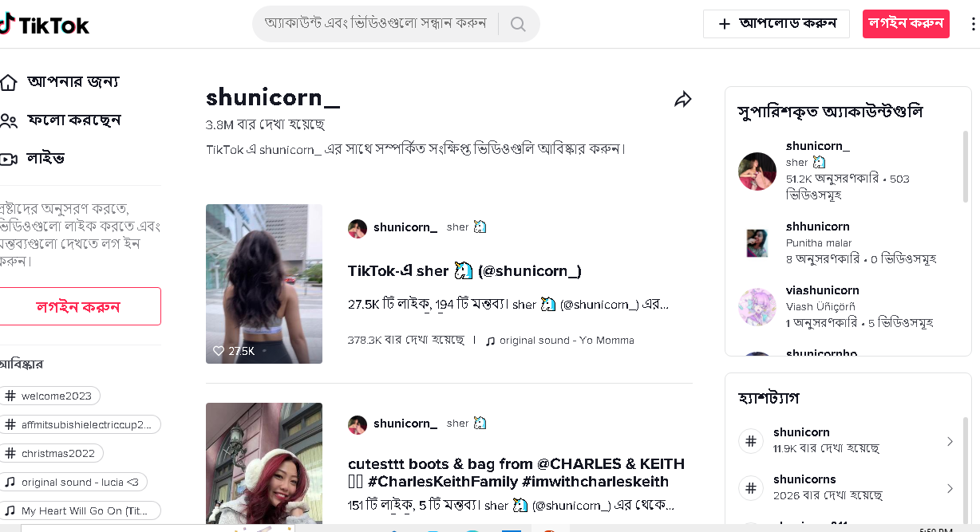Expand the shunicorns hashtag chevron

950,488
